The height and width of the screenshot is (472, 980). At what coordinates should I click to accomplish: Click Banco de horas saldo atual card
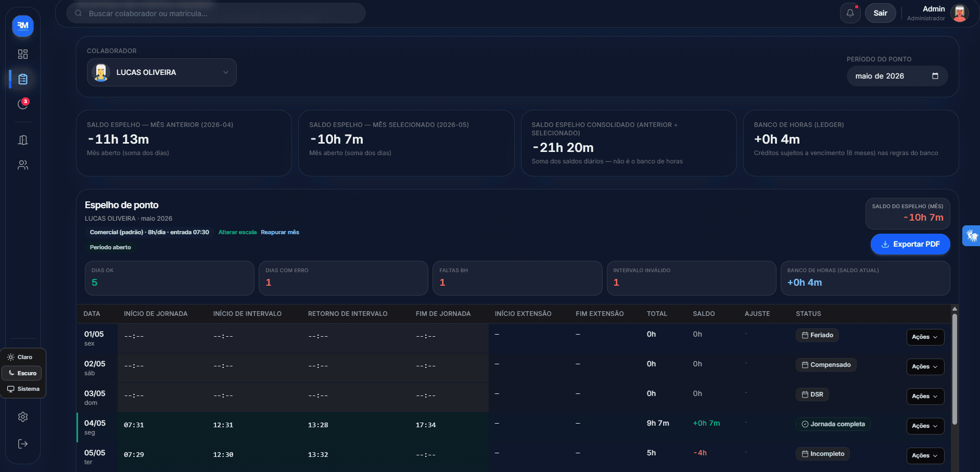point(866,278)
